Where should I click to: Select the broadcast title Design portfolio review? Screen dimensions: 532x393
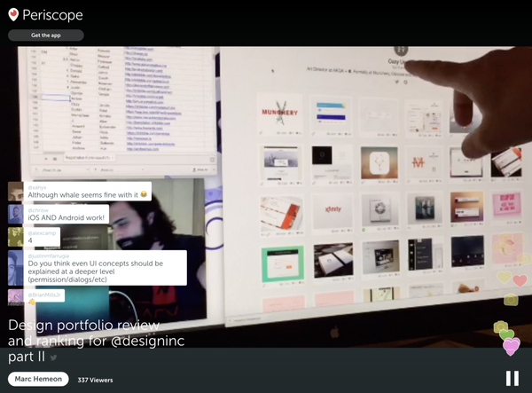(x=97, y=341)
